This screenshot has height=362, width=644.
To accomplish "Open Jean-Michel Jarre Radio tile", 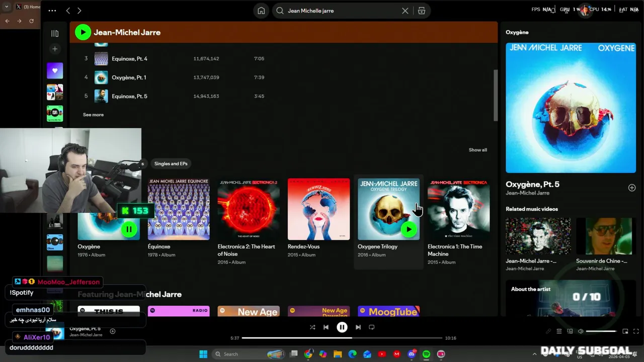I will tap(179, 312).
